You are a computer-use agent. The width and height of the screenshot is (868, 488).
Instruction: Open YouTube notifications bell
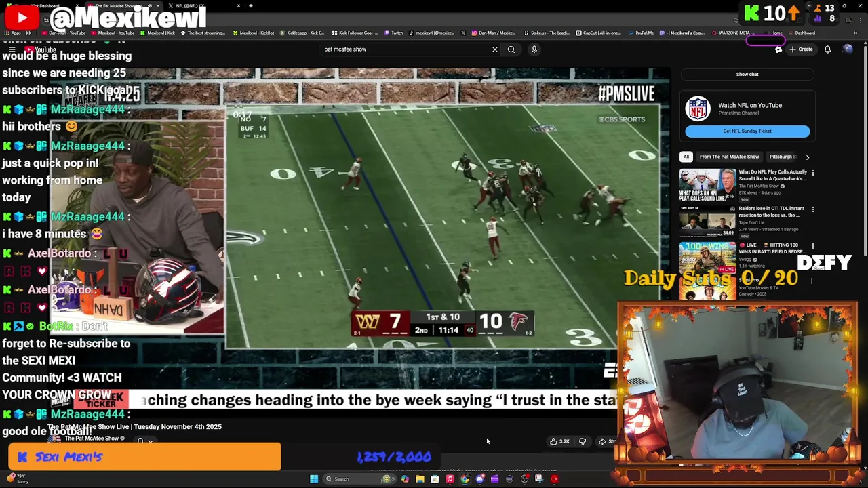coord(827,49)
